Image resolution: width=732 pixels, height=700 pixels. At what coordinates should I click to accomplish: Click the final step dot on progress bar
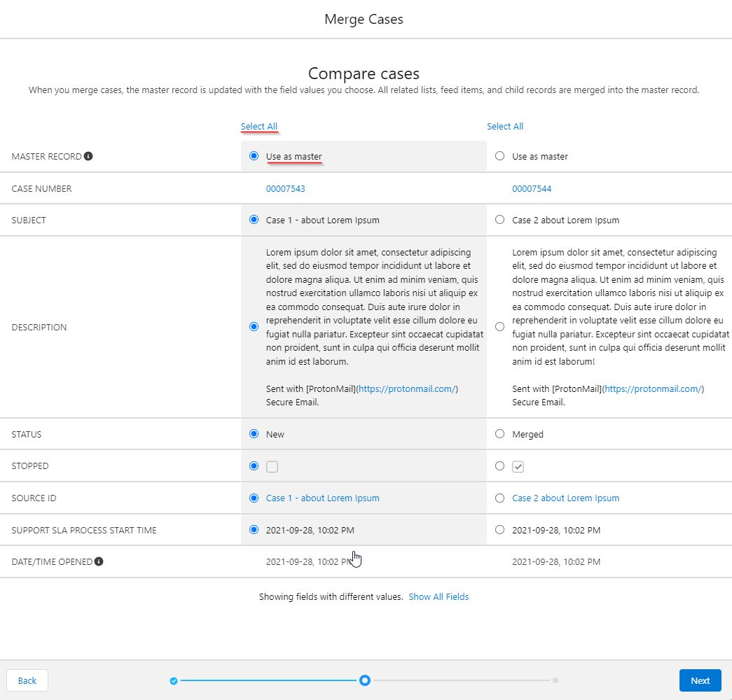(x=555, y=680)
